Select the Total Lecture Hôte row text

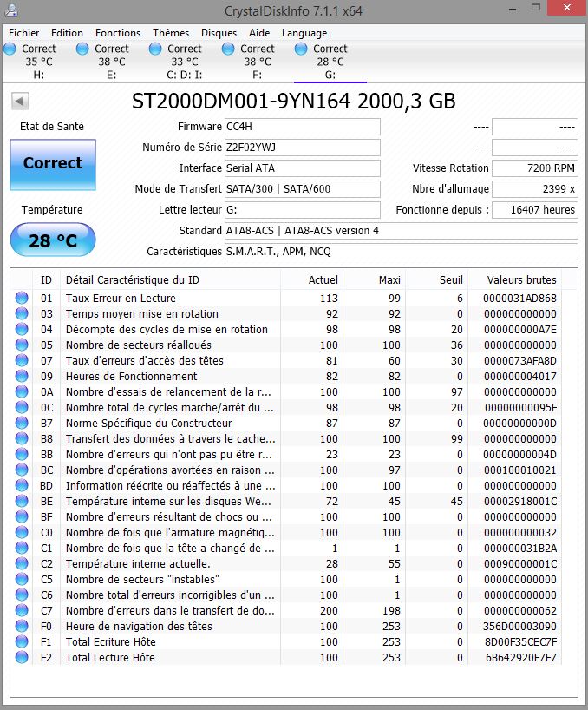click(x=110, y=657)
